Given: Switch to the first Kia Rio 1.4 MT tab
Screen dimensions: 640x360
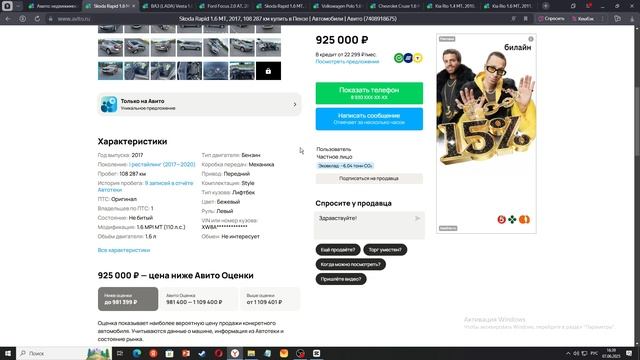Looking at the screenshot, I should [x=451, y=6].
